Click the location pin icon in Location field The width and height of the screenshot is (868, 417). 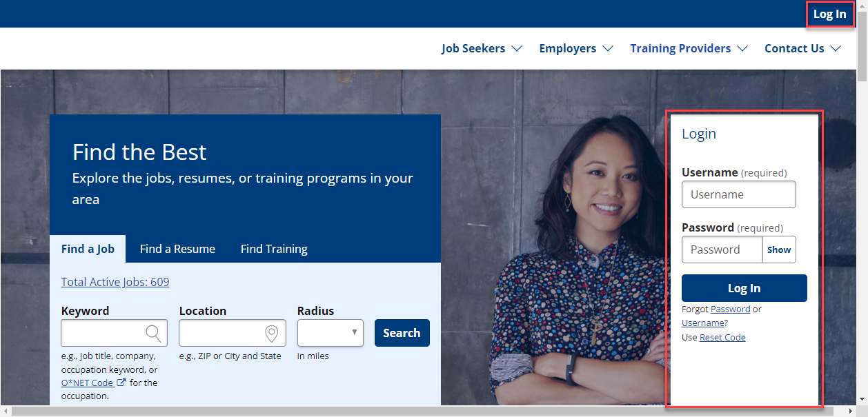click(272, 334)
